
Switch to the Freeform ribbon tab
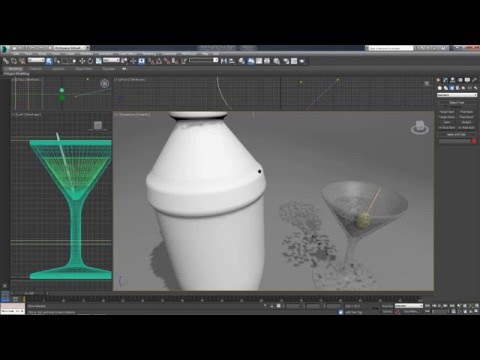[35, 69]
